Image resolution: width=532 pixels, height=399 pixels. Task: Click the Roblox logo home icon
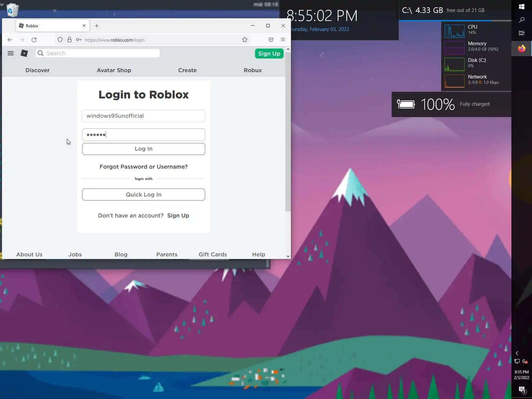(x=24, y=53)
